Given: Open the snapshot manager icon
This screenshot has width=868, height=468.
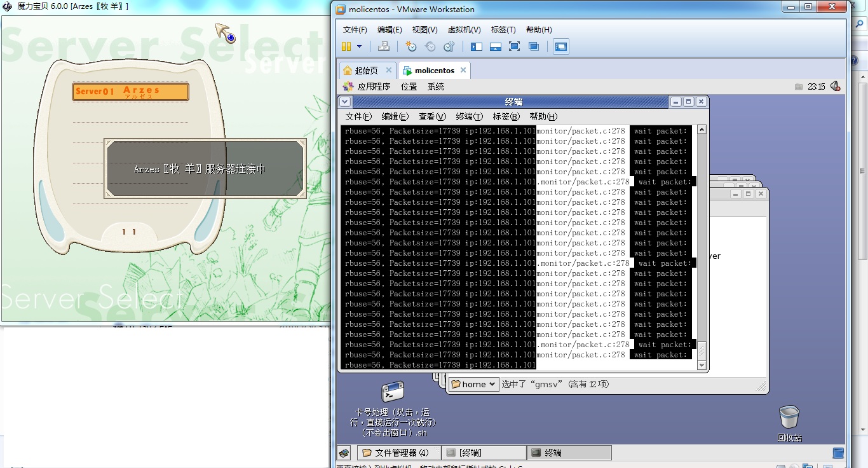Looking at the screenshot, I should [x=449, y=46].
